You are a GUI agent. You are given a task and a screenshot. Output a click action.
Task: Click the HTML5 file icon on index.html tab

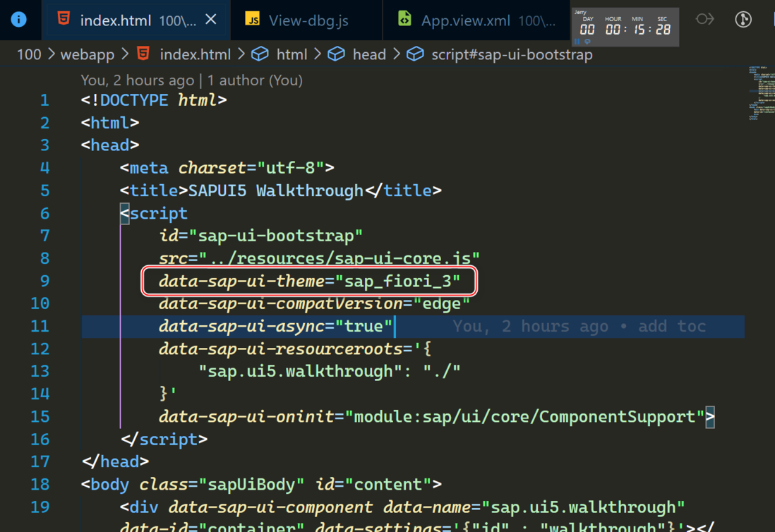pos(64,19)
